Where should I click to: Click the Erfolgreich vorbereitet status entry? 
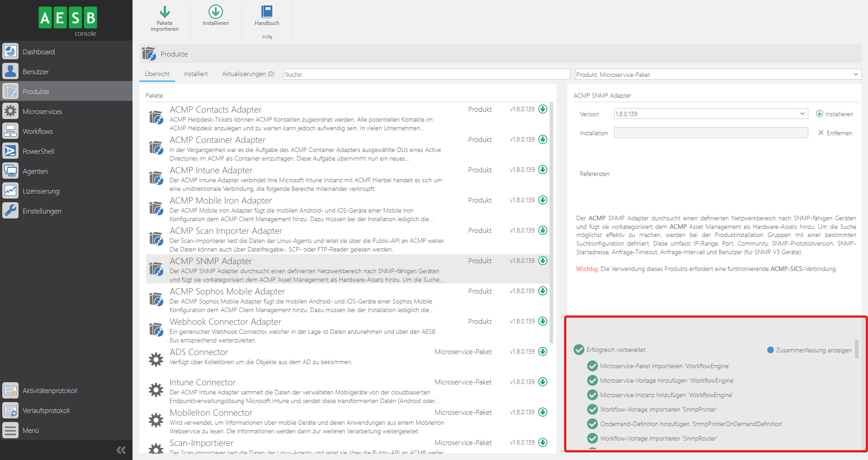click(x=609, y=350)
